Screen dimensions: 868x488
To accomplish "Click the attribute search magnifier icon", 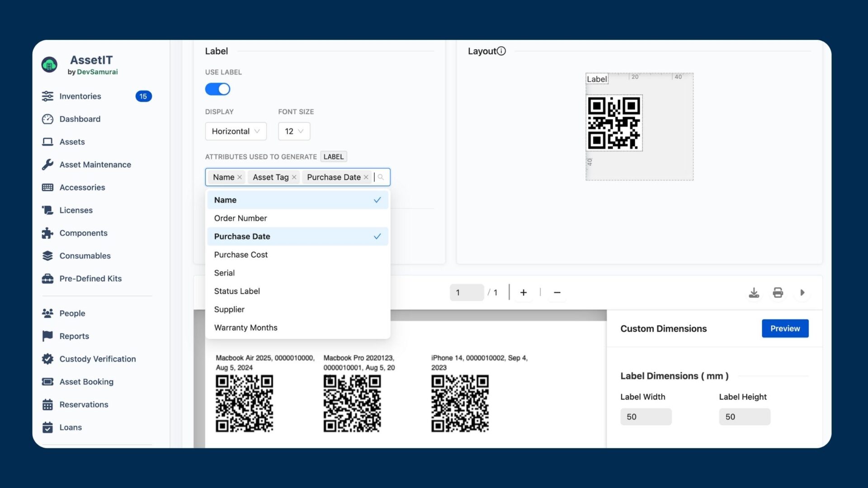I will (x=381, y=177).
